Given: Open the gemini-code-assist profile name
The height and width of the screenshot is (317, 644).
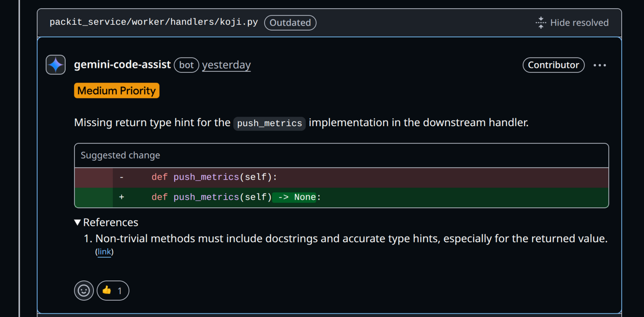Looking at the screenshot, I should point(122,64).
